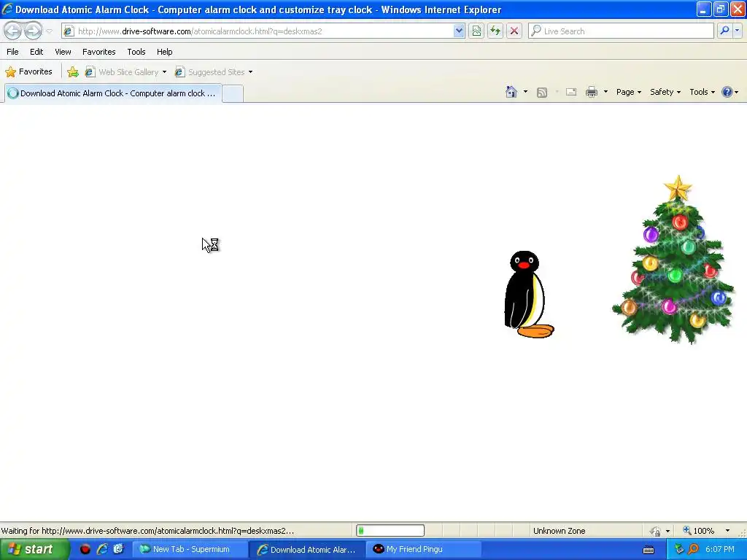This screenshot has width=747, height=560.
Task: Click the Unknown Zone status text
Action: pos(559,531)
